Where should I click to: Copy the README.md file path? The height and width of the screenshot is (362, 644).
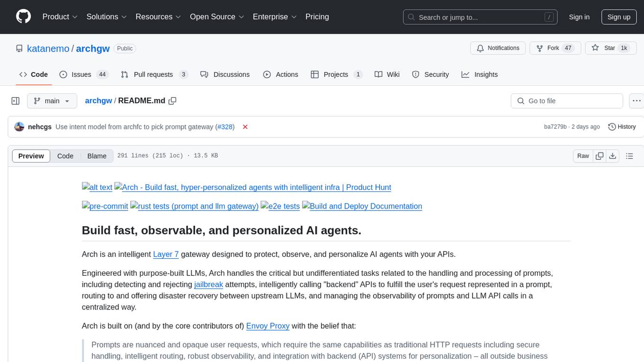172,100
